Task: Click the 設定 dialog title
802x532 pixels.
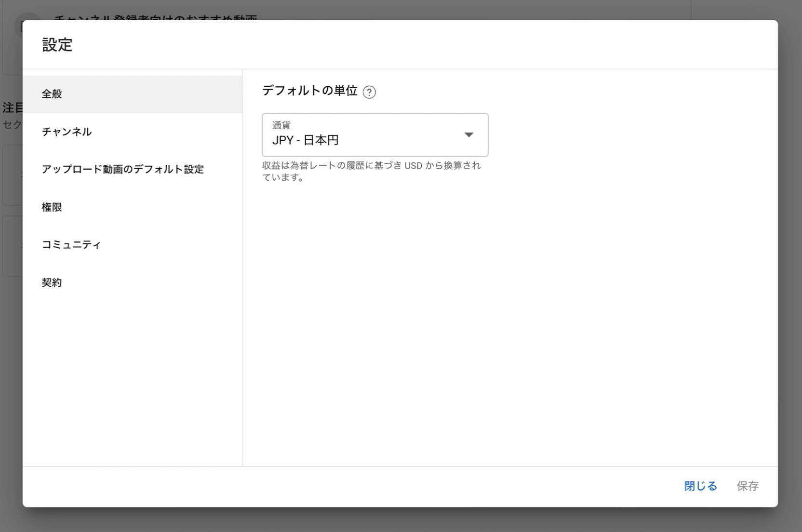Action: tap(56, 45)
